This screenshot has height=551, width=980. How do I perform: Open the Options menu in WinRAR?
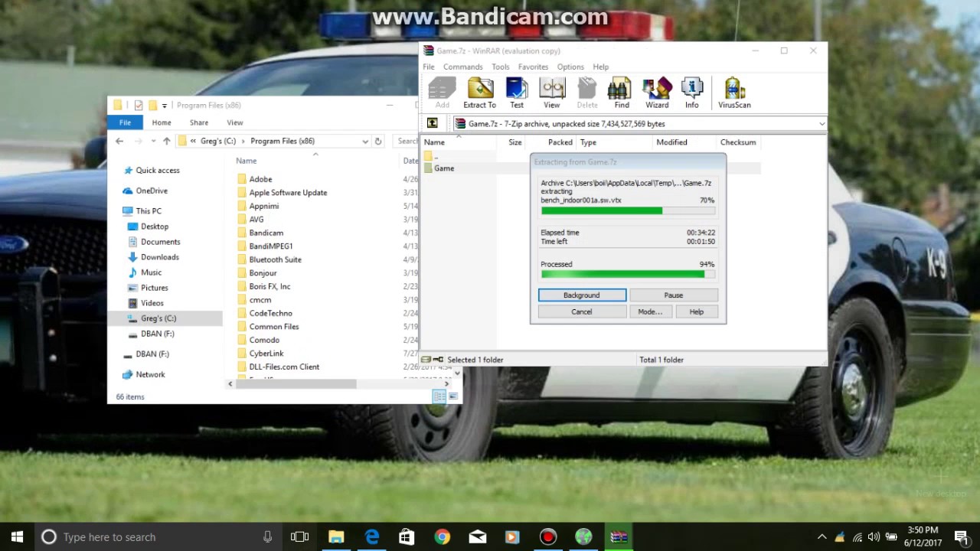pos(570,67)
